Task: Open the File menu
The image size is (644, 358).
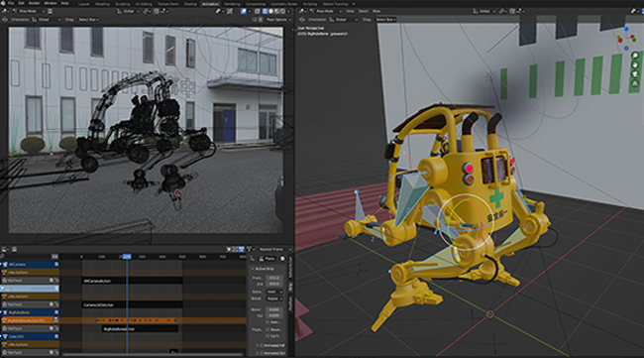Action: pyautogui.click(x=11, y=3)
